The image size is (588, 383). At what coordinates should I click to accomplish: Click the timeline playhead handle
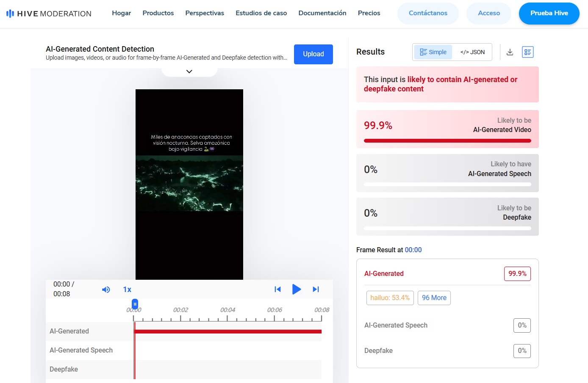click(x=135, y=304)
